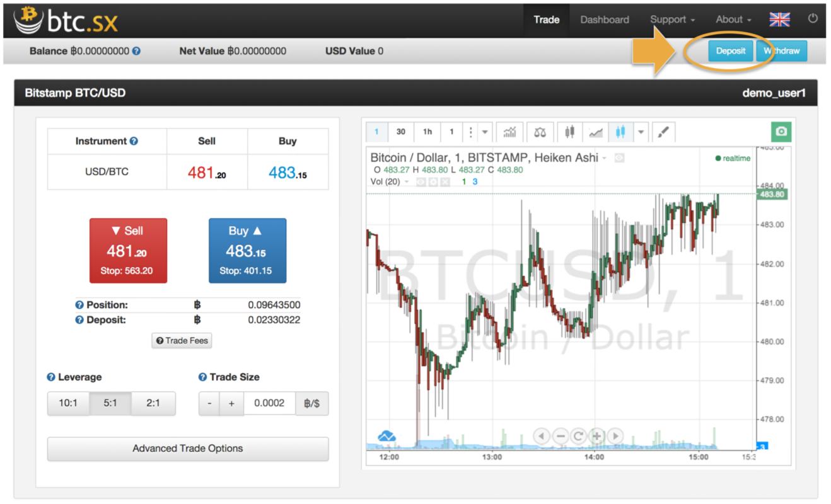
Task: Click the blue cloud chart icon
Action: pos(386,436)
